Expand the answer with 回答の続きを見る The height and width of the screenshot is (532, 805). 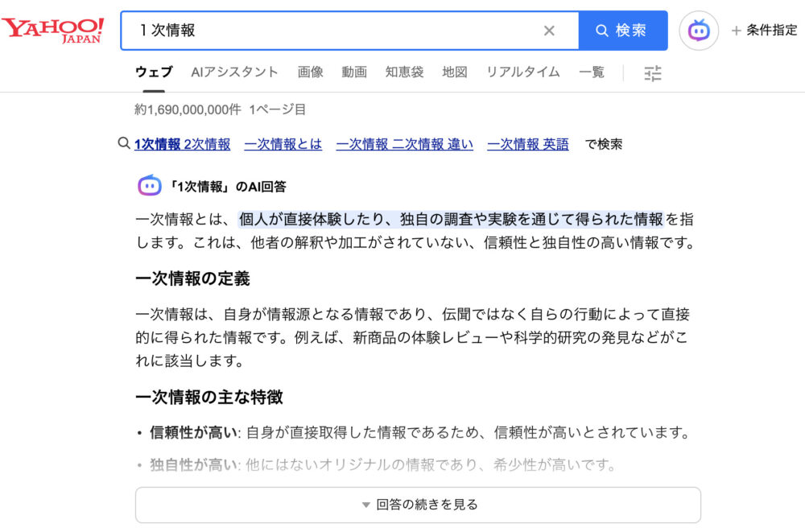(418, 505)
